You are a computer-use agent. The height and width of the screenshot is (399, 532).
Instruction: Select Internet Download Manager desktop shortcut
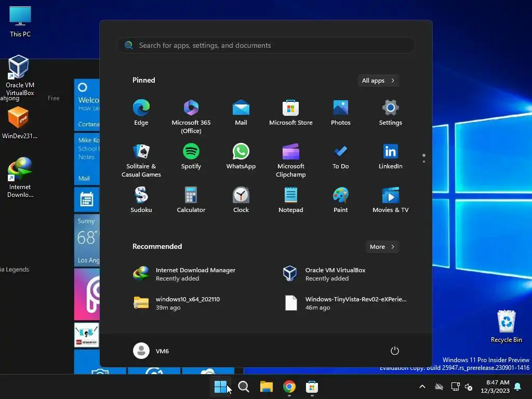[20, 177]
